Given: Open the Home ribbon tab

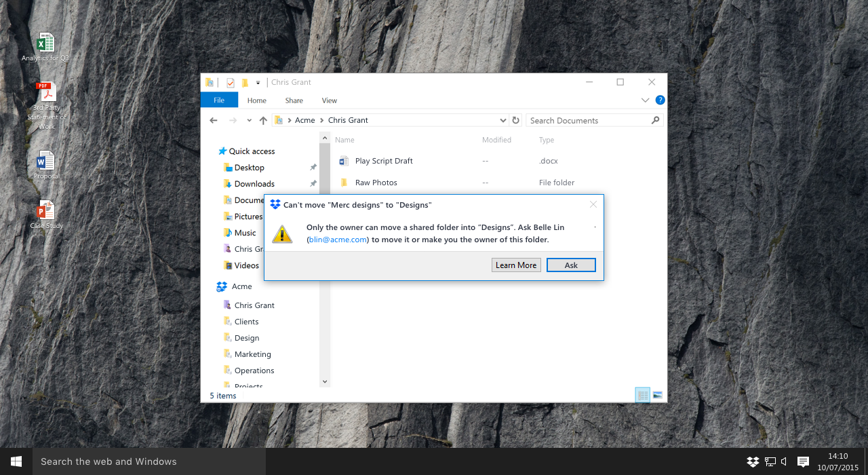Looking at the screenshot, I should point(257,100).
